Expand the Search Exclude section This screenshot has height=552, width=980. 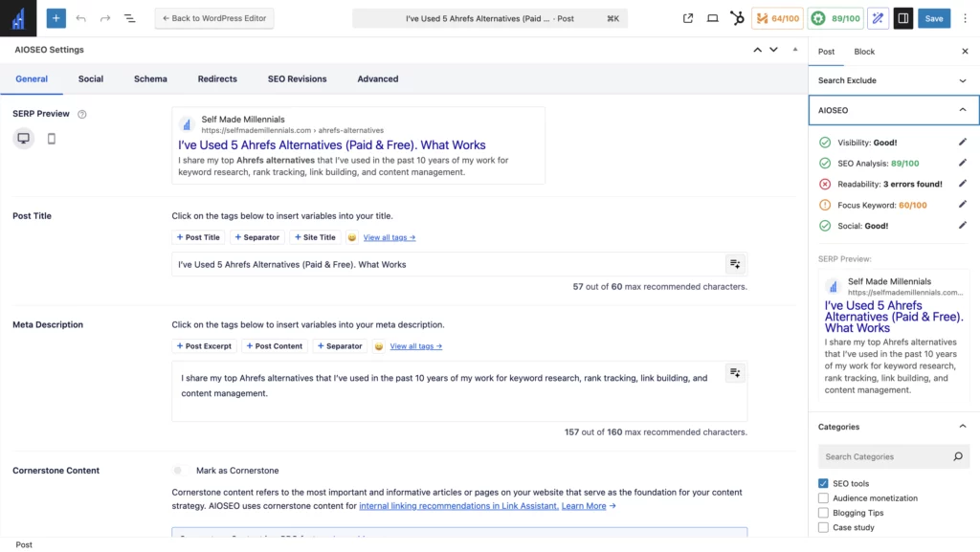(x=965, y=80)
